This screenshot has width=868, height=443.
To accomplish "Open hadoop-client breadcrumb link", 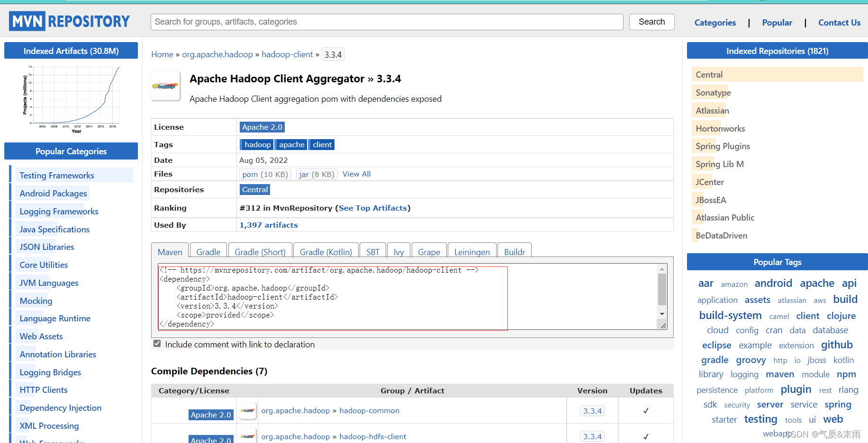I will (x=287, y=54).
